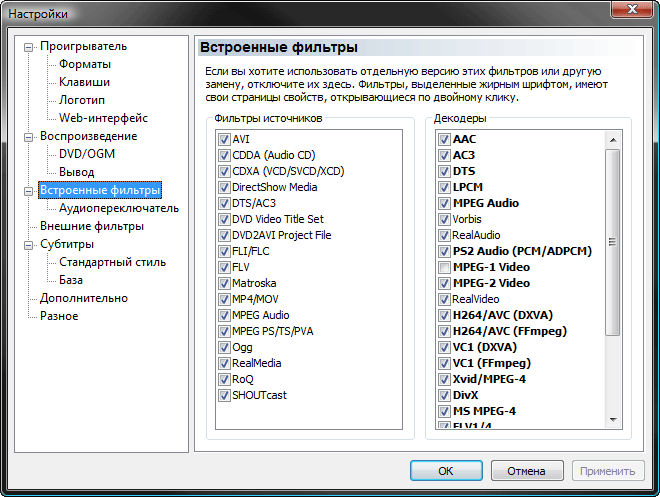
Task: Open the Форматы settings page
Action: [85, 64]
